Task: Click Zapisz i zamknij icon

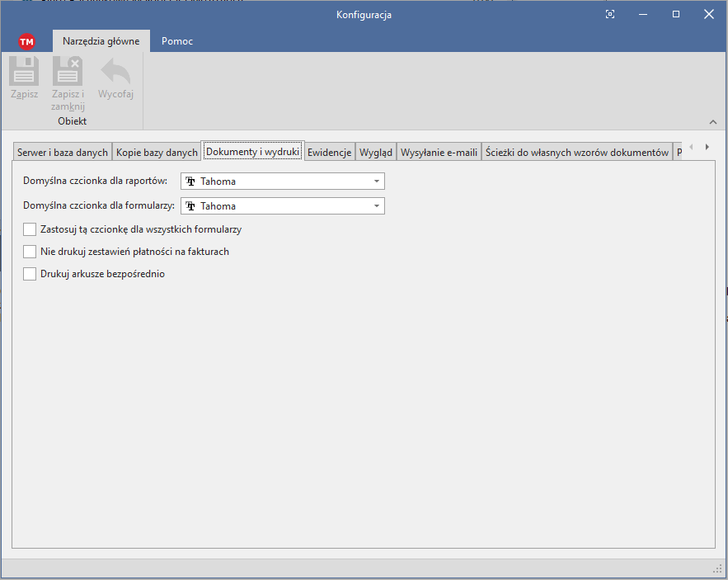Action: click(68, 72)
